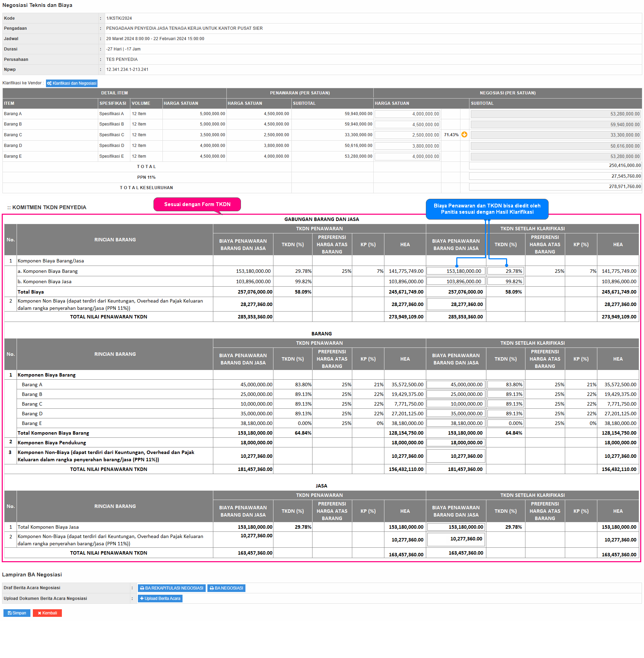644x658 pixels.
Task: Go back using the Kembali button
Action: (x=47, y=613)
